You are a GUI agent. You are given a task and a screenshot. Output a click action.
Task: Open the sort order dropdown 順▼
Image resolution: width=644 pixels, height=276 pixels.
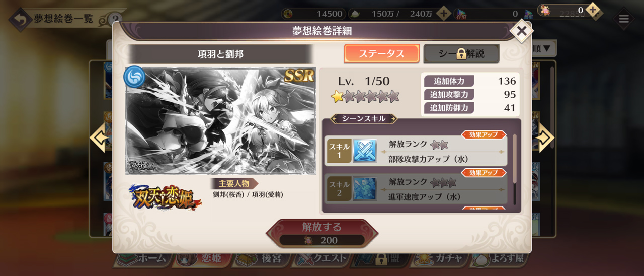coord(543,49)
